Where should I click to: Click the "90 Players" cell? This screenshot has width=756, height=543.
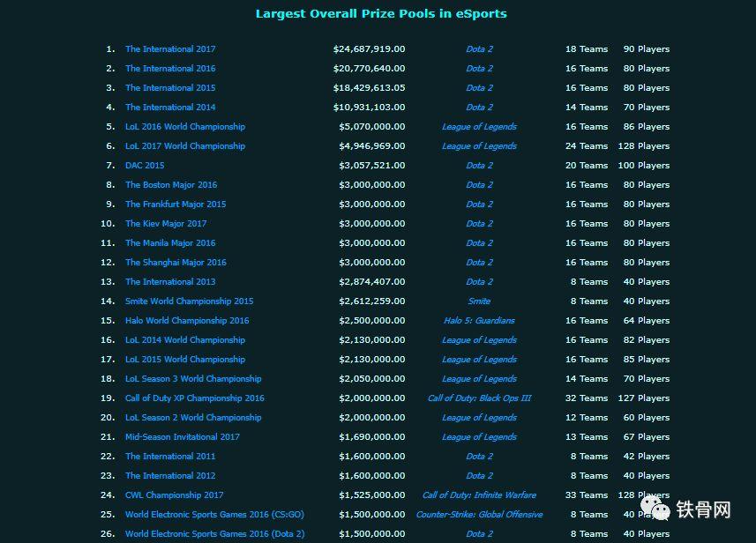(x=646, y=49)
